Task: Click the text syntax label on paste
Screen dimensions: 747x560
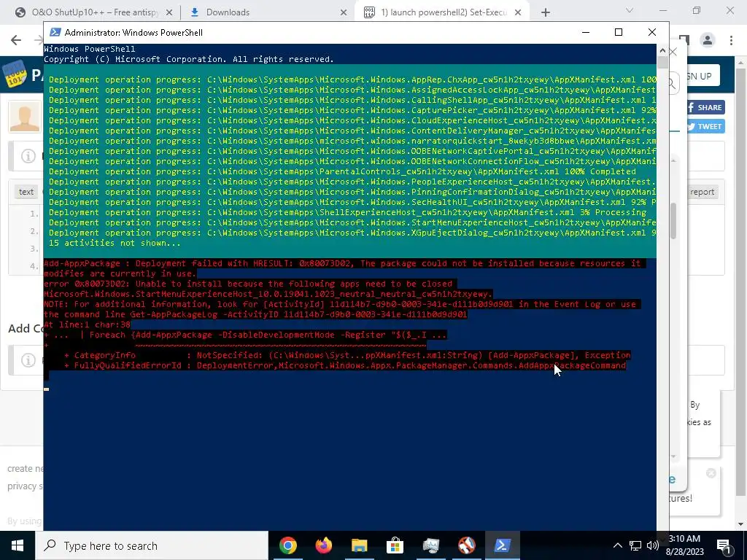Action: click(26, 192)
